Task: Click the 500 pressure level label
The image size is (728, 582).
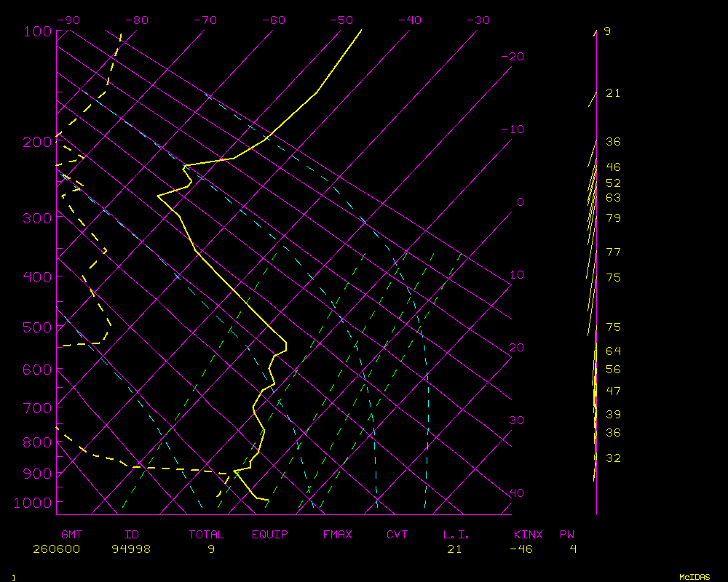Action: [x=39, y=327]
